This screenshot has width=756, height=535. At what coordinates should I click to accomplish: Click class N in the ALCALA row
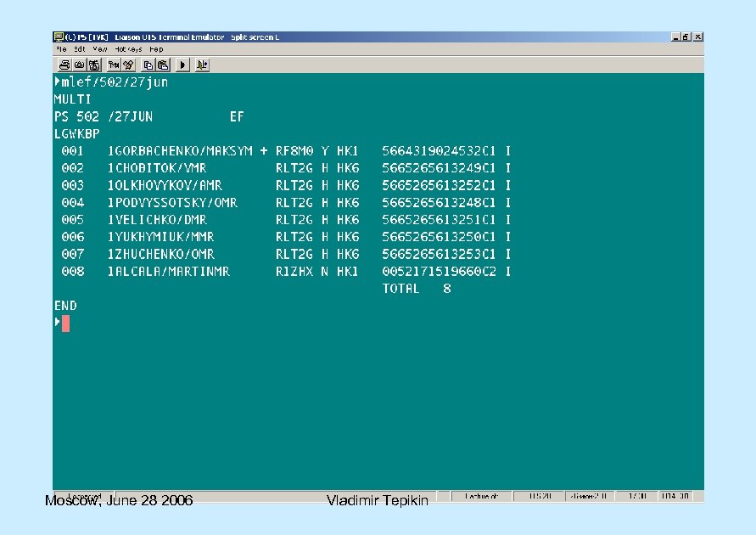(x=325, y=272)
